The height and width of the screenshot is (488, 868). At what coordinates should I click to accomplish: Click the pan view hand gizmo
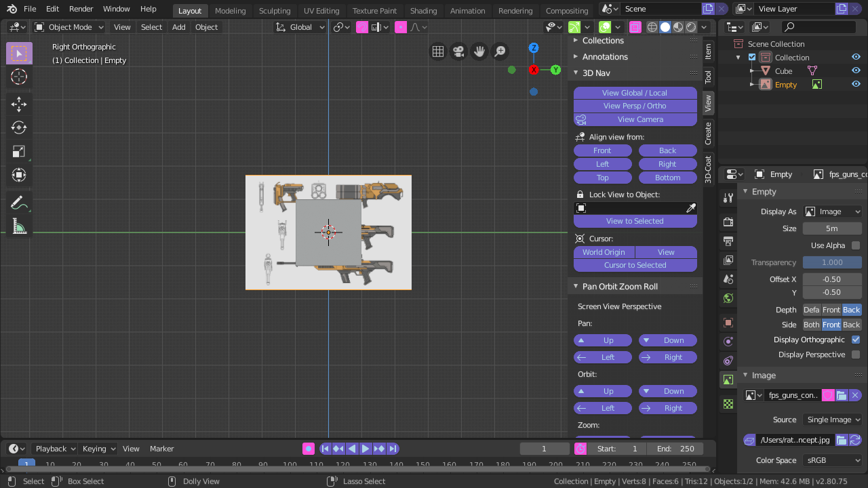pyautogui.click(x=479, y=52)
